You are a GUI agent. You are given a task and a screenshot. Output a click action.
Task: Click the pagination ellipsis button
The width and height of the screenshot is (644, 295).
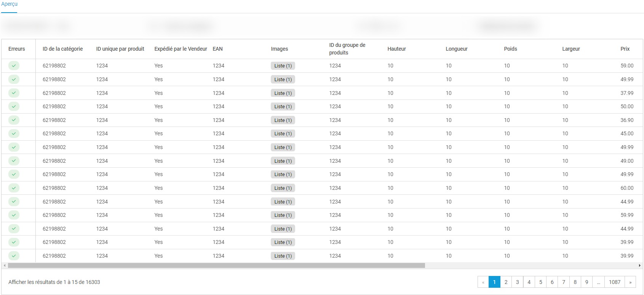[599, 282]
